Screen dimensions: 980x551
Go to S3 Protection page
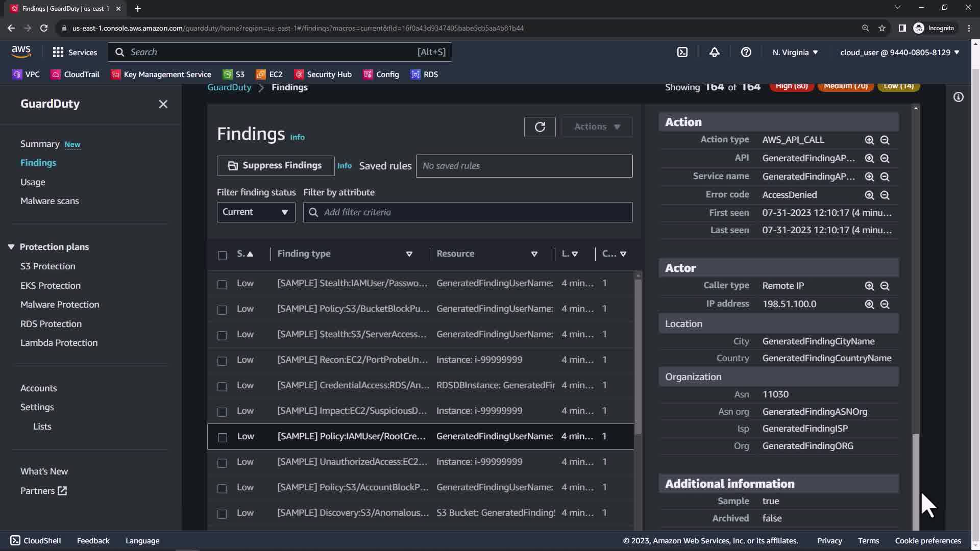coord(47,266)
